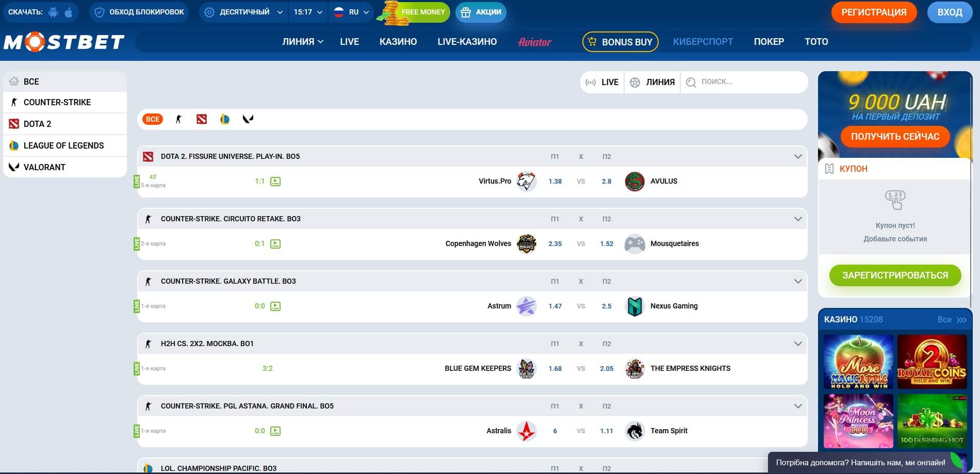Click the ПОИСК search input field
This screenshot has width=980, height=474.
coord(744,82)
